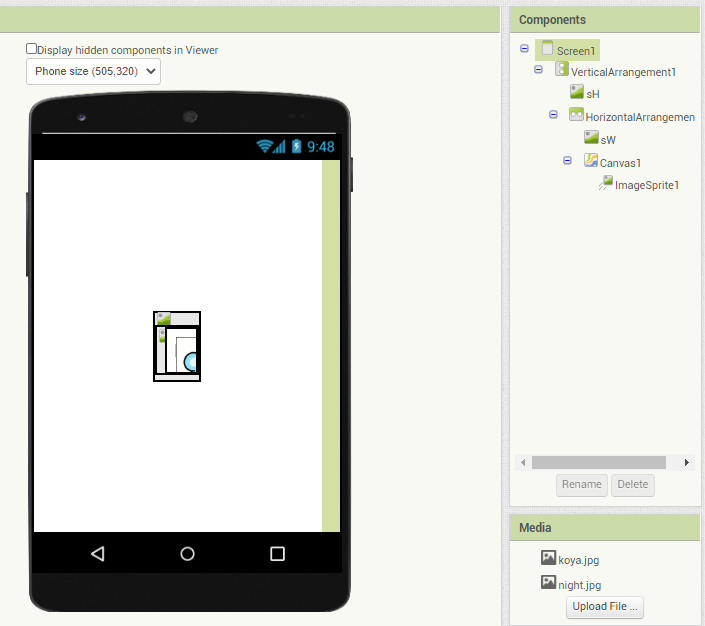Click the night.jpg file icon

coord(548,582)
